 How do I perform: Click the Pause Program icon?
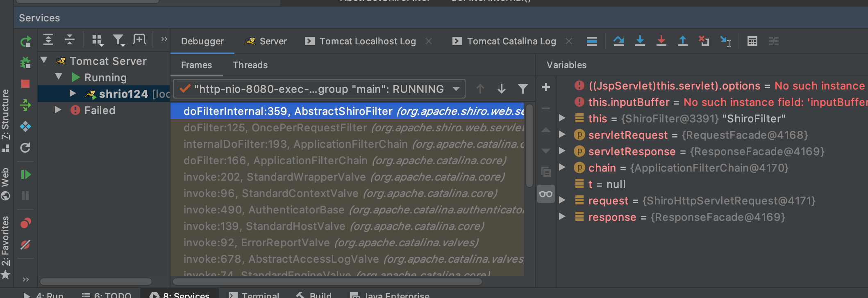(x=25, y=196)
